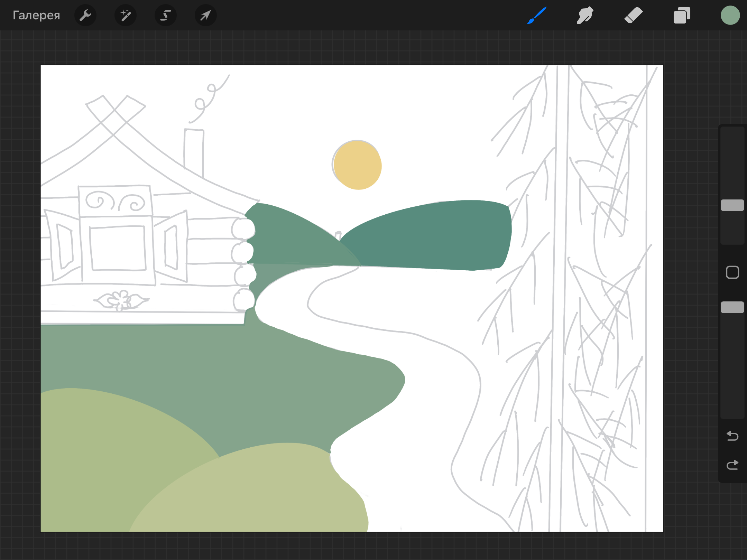Viewport: 747px width, 560px height.
Task: Click the brush size slider handle
Action: pyautogui.click(x=732, y=205)
